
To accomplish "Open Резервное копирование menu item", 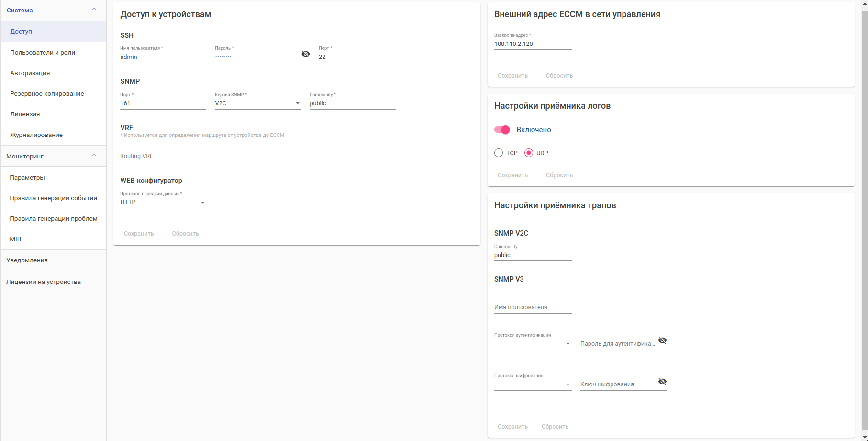I will pos(47,93).
